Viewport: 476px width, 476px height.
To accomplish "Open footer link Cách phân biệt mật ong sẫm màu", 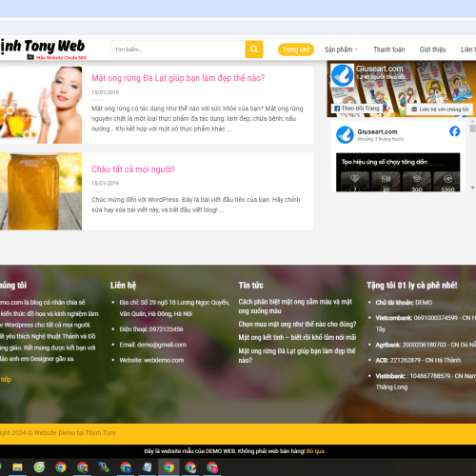I will (x=295, y=307).
